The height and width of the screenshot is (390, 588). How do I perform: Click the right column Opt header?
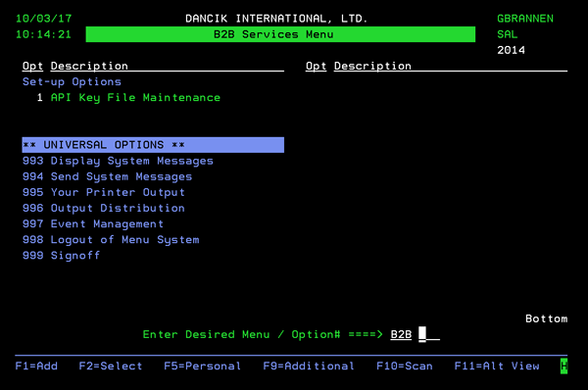coord(317,66)
